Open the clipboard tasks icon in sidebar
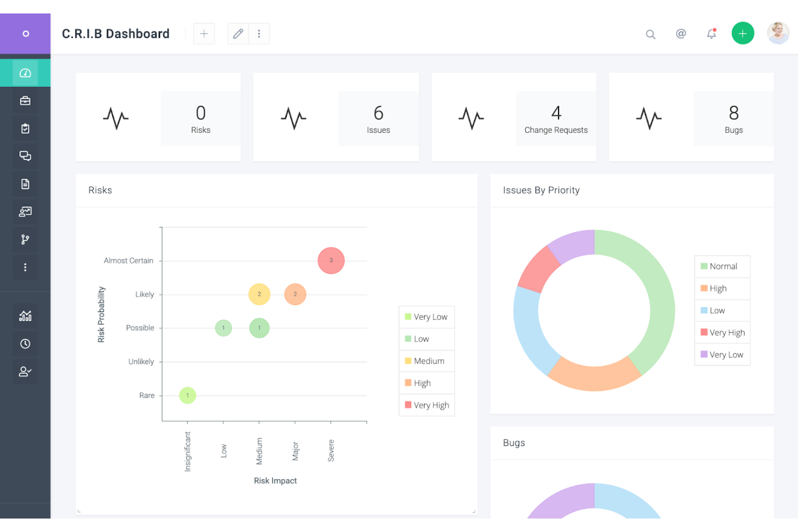This screenshot has width=798, height=532. 25,128
